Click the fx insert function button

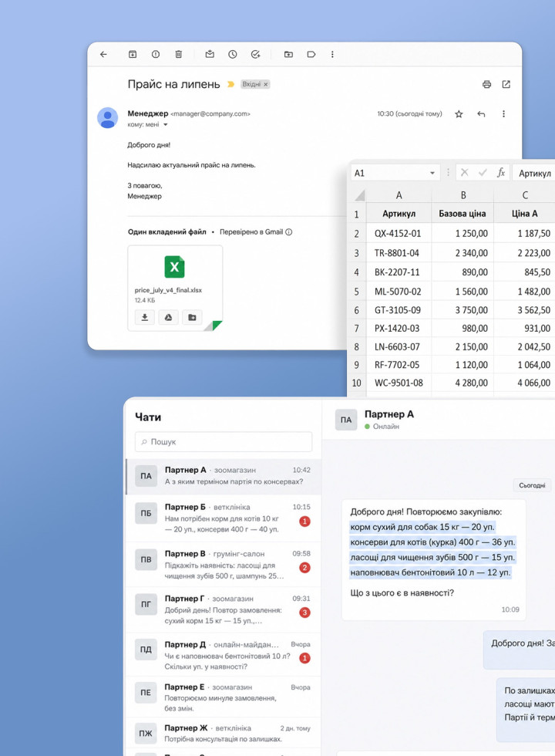click(501, 173)
